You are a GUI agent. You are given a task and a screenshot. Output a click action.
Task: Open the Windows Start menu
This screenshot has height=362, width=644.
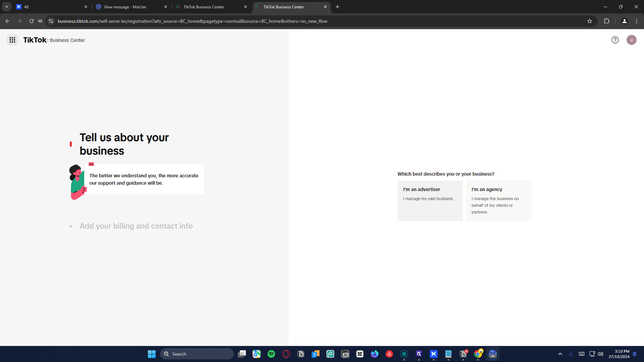[x=152, y=354]
